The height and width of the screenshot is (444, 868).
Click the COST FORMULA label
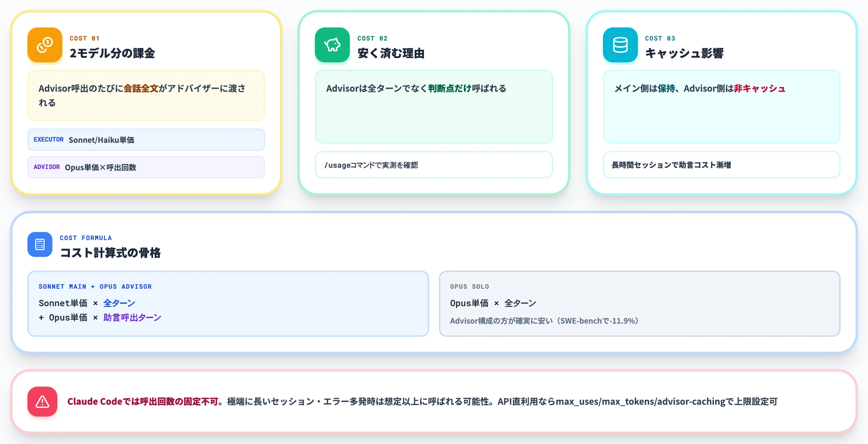86,238
